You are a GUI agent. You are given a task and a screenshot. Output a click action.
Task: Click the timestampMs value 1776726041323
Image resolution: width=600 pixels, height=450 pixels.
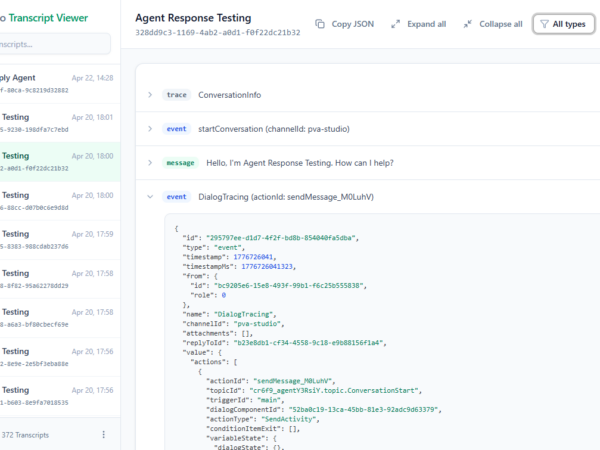[267, 267]
